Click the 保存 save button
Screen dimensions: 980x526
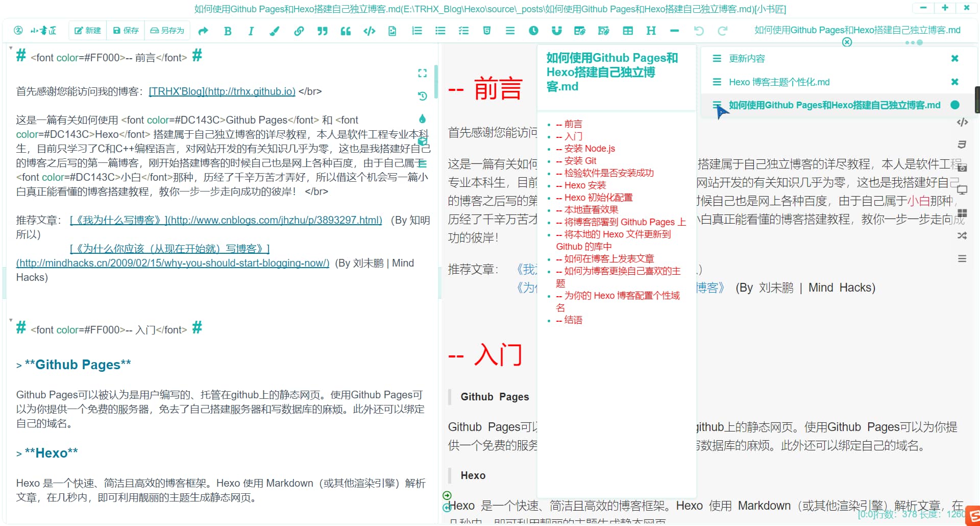(126, 31)
